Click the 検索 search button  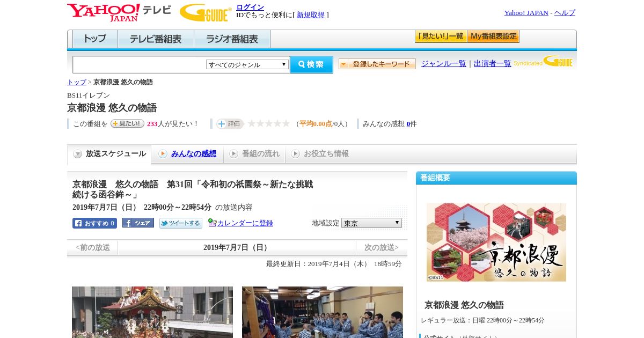pos(311,64)
